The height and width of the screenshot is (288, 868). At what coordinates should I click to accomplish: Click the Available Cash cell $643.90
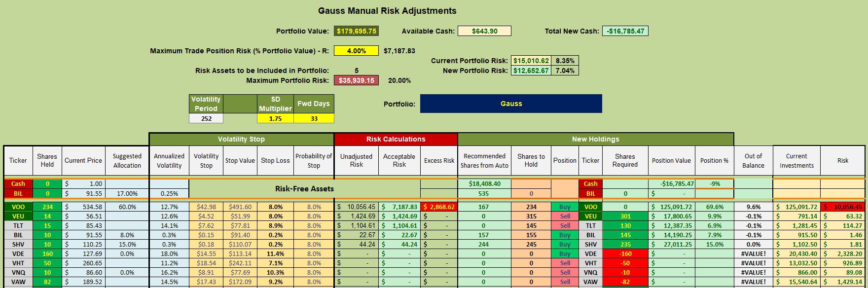484,31
